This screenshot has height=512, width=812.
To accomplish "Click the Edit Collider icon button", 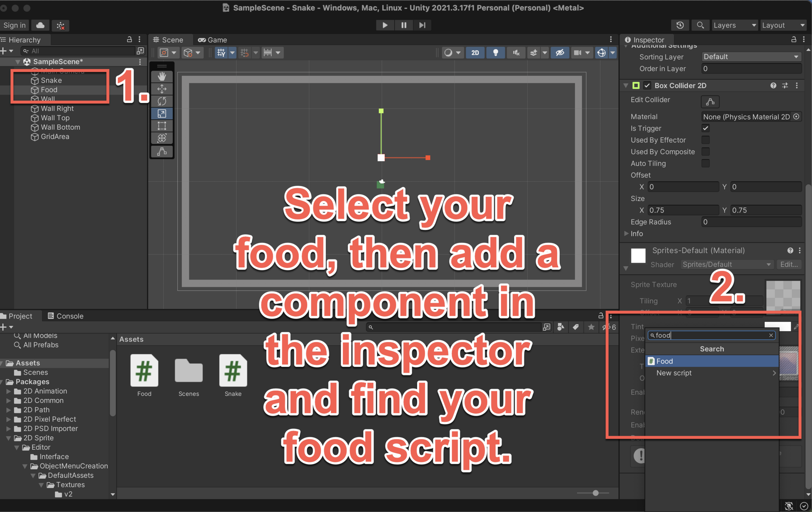I will (710, 102).
